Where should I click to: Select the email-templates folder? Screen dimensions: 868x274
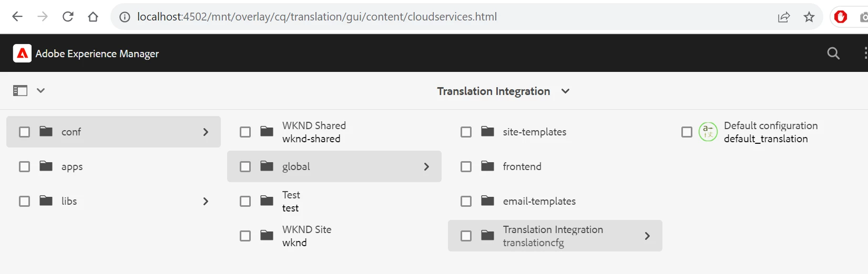(539, 201)
